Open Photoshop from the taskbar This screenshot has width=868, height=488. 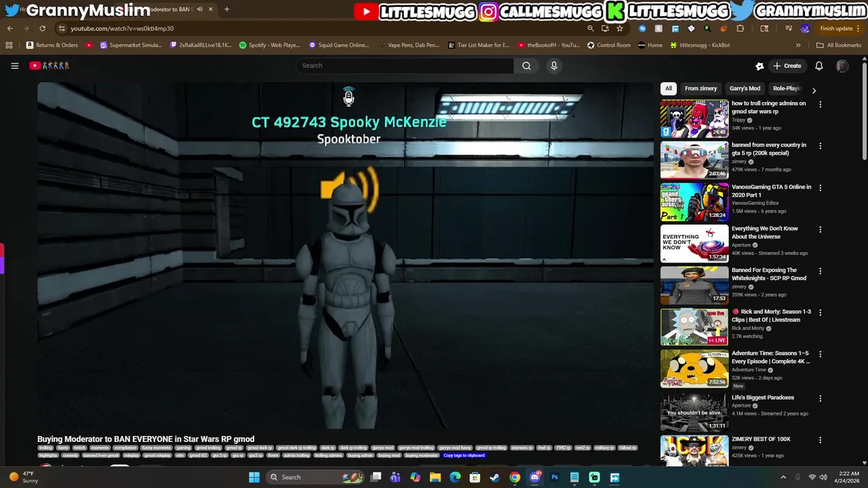554,477
